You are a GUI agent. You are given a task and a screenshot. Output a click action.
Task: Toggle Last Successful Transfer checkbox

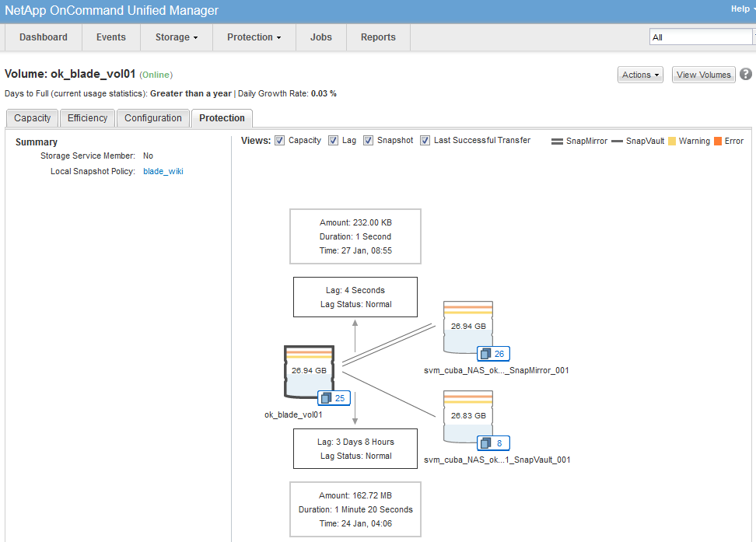[x=425, y=141]
